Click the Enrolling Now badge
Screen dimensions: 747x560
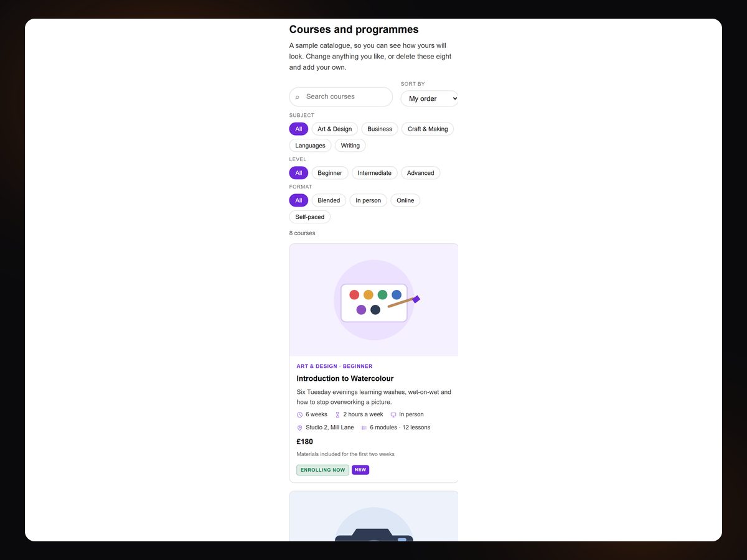coord(322,470)
